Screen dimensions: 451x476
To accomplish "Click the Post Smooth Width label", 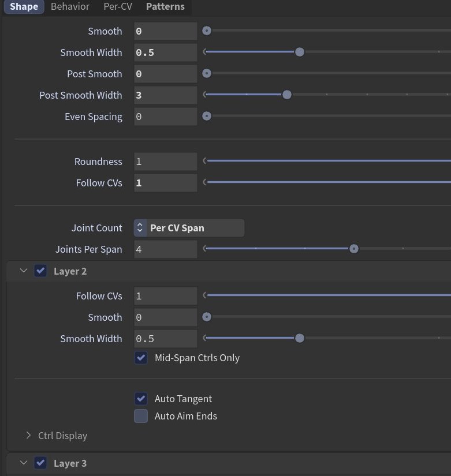I will [81, 95].
